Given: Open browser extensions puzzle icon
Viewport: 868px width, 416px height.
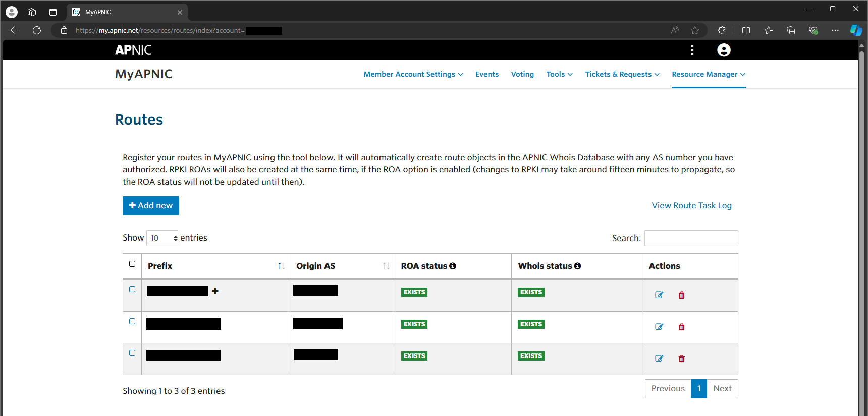Looking at the screenshot, I should pyautogui.click(x=722, y=30).
